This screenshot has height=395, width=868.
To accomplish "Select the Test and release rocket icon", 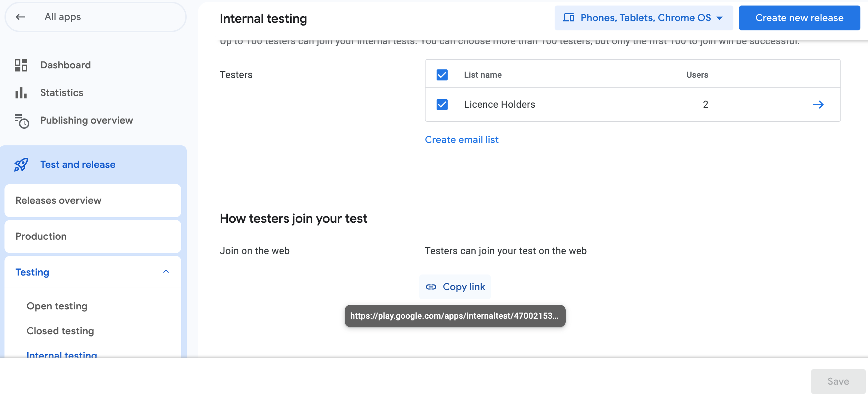I will click(x=21, y=165).
